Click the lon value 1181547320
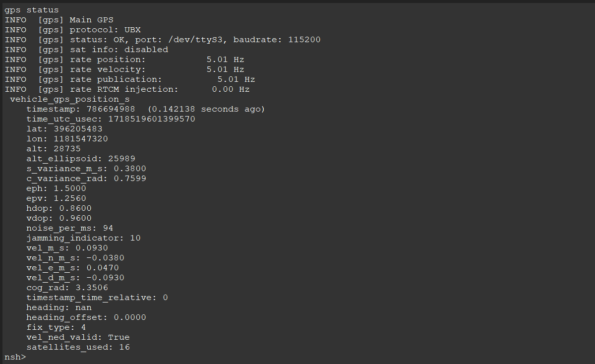Screen dimensions: 595x364 click(x=81, y=139)
